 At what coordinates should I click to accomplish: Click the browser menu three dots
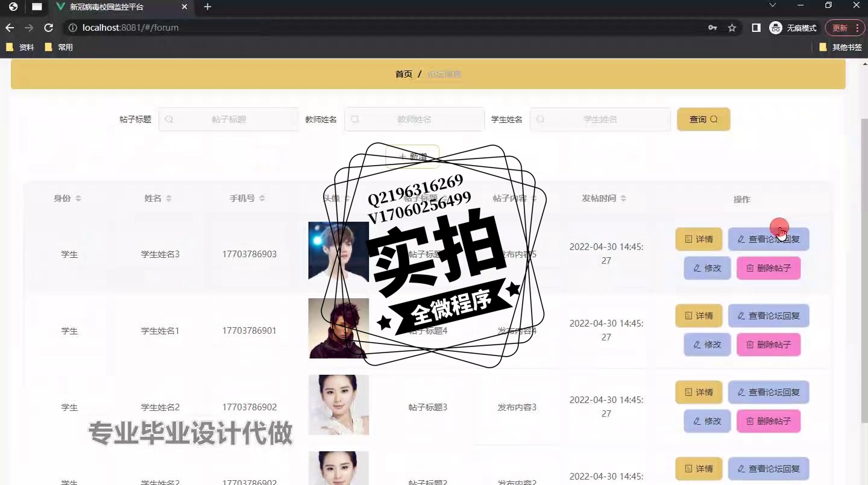pyautogui.click(x=857, y=28)
